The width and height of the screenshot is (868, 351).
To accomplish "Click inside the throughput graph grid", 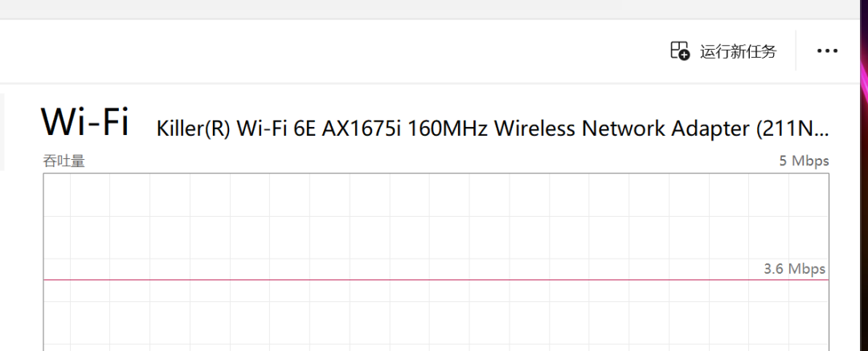I will 436,262.
